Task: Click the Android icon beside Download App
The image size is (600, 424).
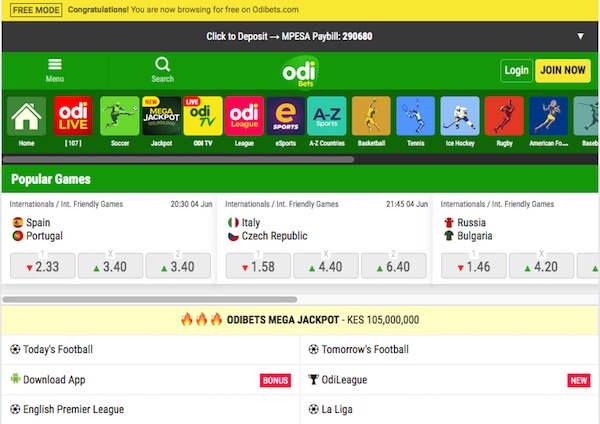Action: [x=15, y=378]
